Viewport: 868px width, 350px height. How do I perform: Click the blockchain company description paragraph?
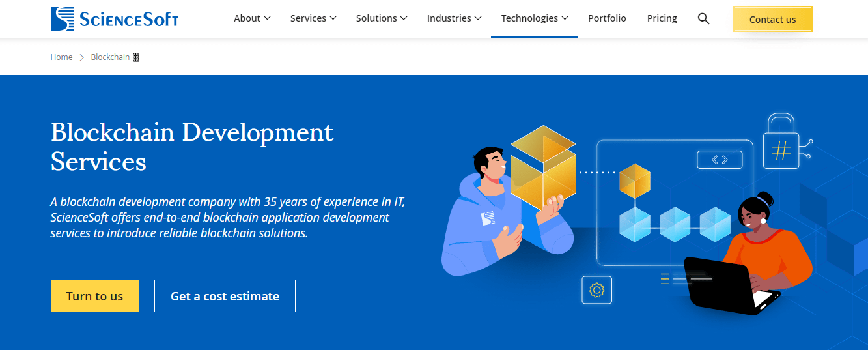tap(228, 217)
